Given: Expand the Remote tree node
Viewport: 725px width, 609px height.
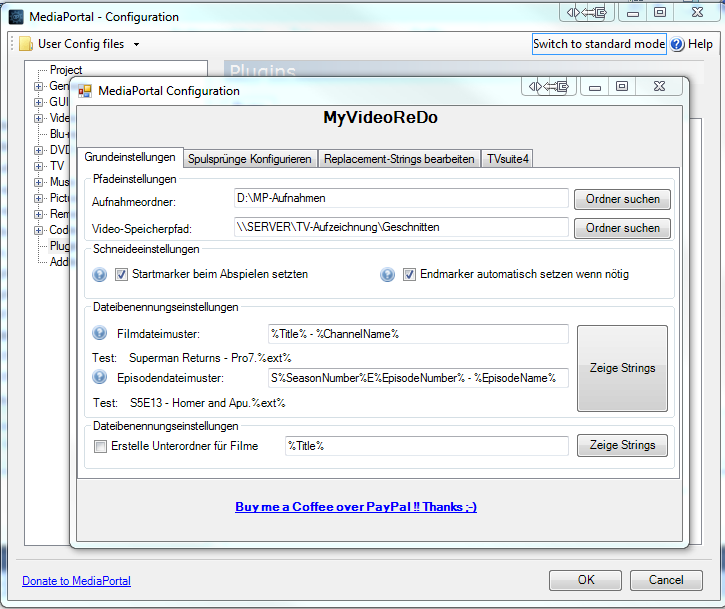Looking at the screenshot, I should (x=39, y=214).
